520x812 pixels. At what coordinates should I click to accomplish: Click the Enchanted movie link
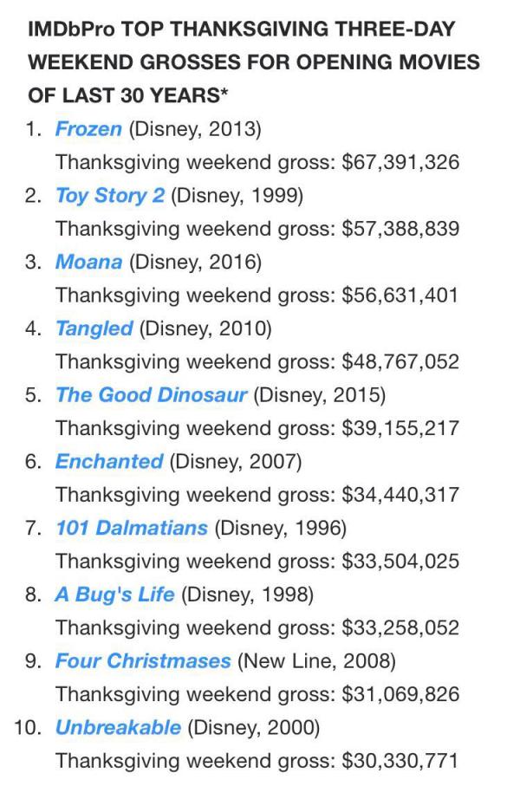(108, 462)
